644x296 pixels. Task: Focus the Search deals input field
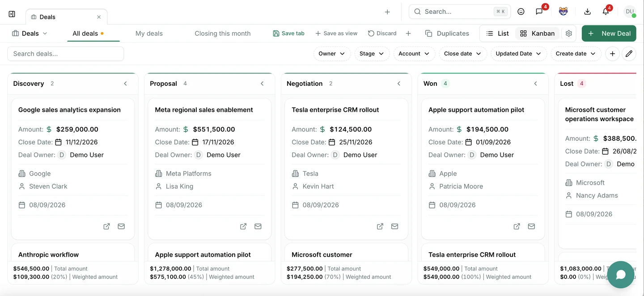point(65,54)
